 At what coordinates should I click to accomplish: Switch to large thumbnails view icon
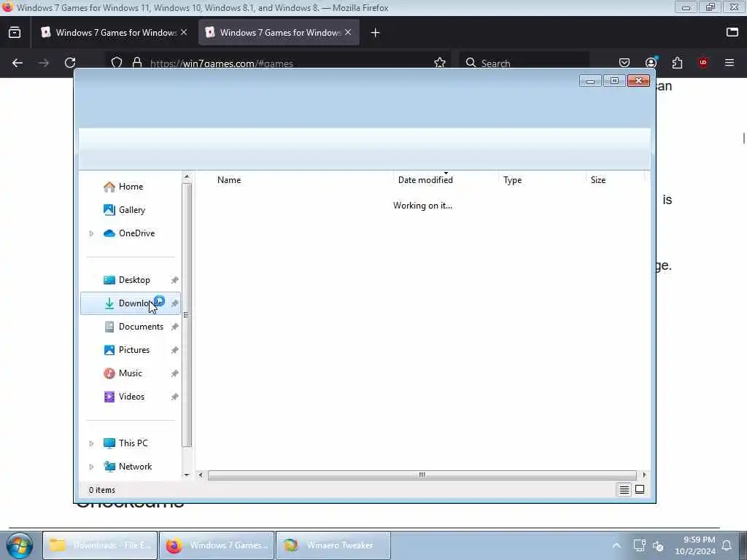[x=640, y=489]
